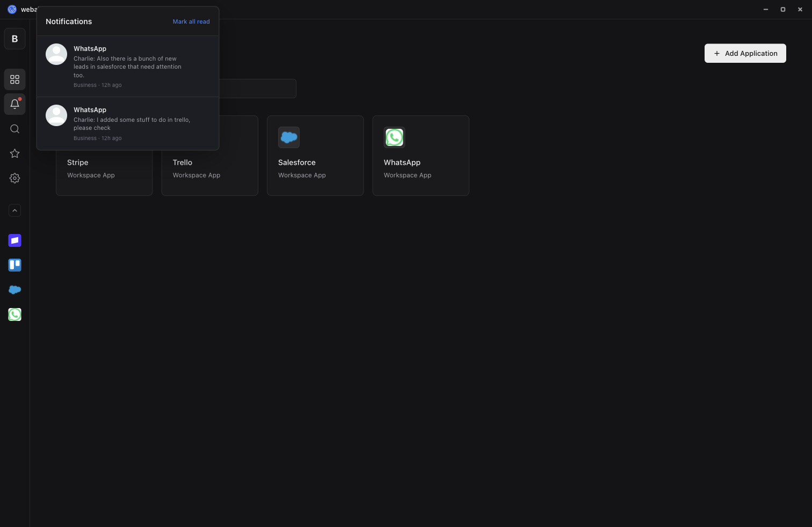Click the Trello card title

pyautogui.click(x=183, y=163)
